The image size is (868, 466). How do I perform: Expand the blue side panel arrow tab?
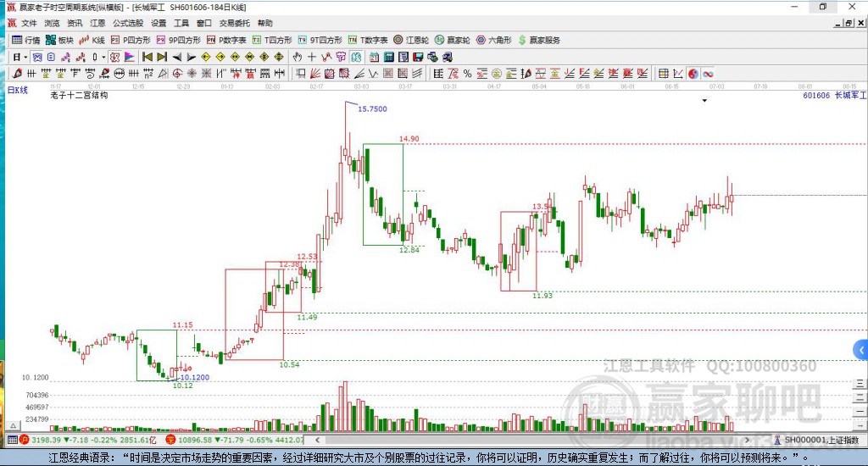tap(860, 350)
